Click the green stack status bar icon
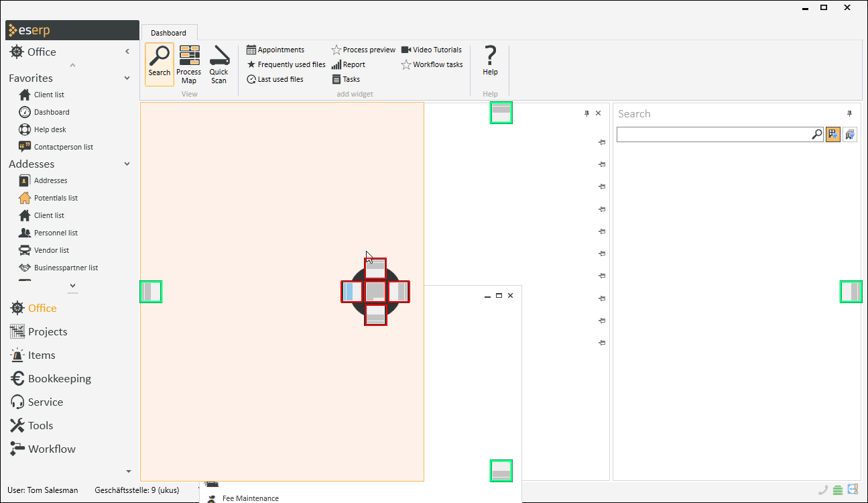Screen dimensions: 868x503 pos(839,490)
